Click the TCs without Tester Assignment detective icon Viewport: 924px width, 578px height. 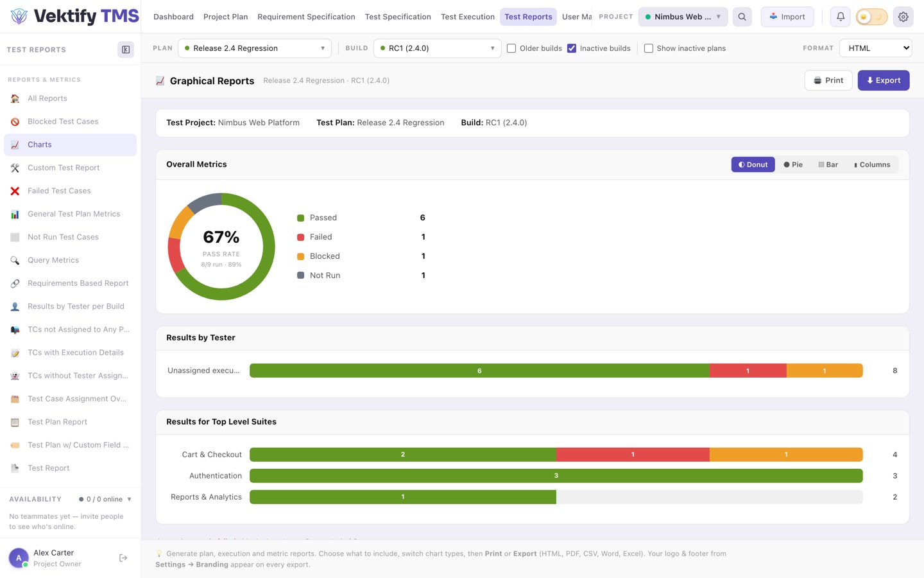tap(15, 376)
